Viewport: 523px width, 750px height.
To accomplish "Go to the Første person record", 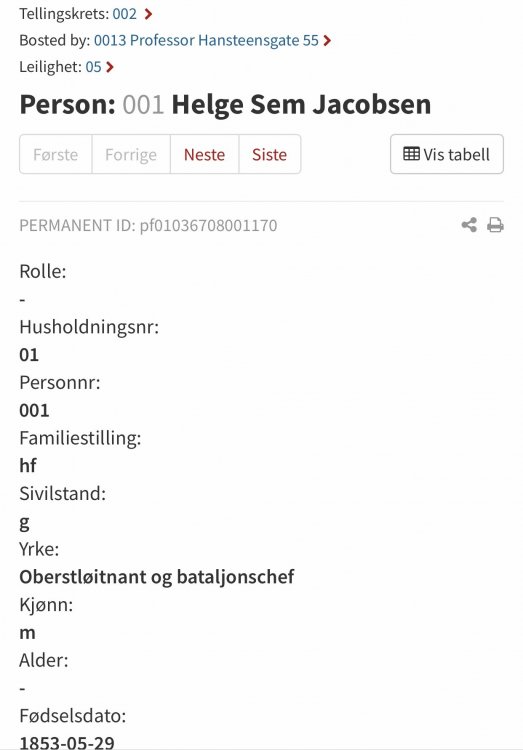I will pos(56,154).
